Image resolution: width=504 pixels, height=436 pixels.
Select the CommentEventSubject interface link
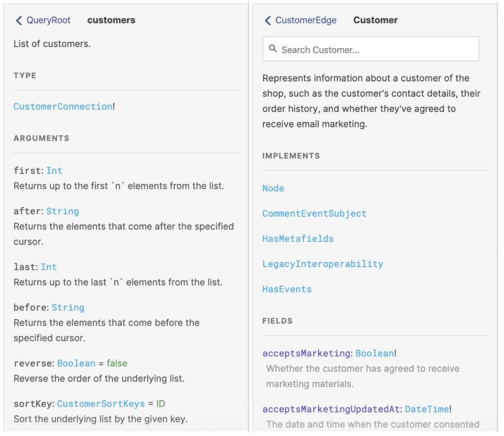[314, 213]
